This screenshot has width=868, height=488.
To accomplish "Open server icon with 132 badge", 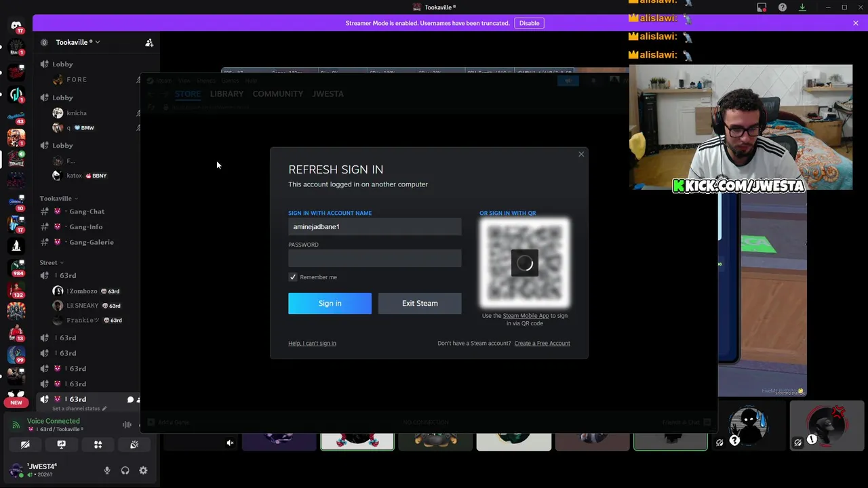I will (x=16, y=290).
